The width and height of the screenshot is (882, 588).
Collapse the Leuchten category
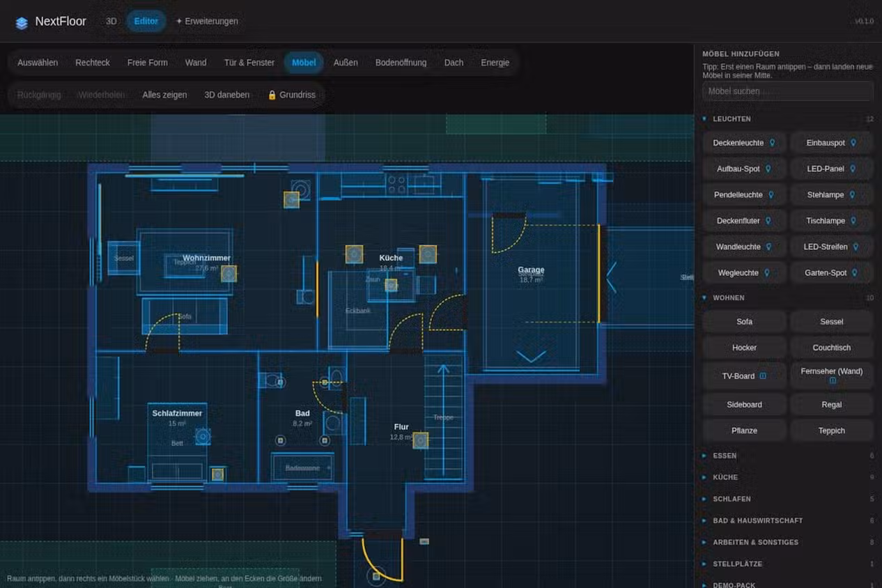787,119
